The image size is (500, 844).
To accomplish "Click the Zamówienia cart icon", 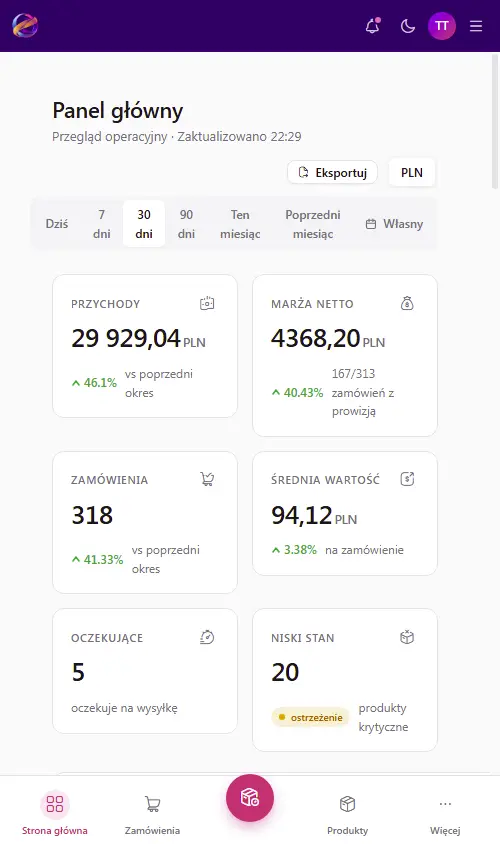I will point(207,479).
